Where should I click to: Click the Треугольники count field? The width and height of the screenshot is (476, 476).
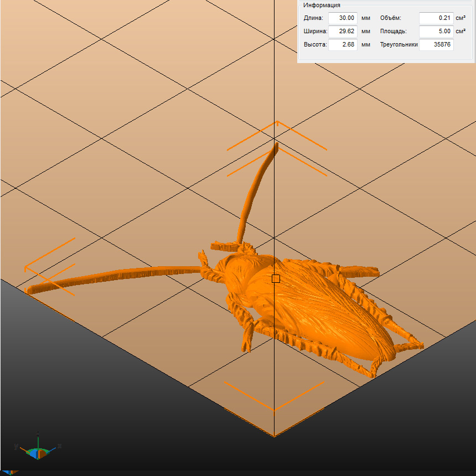point(436,44)
